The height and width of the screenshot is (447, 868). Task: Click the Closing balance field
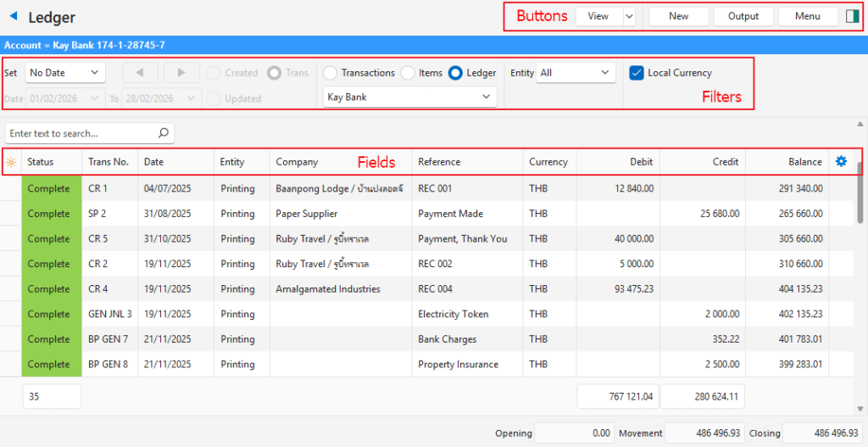822,433
